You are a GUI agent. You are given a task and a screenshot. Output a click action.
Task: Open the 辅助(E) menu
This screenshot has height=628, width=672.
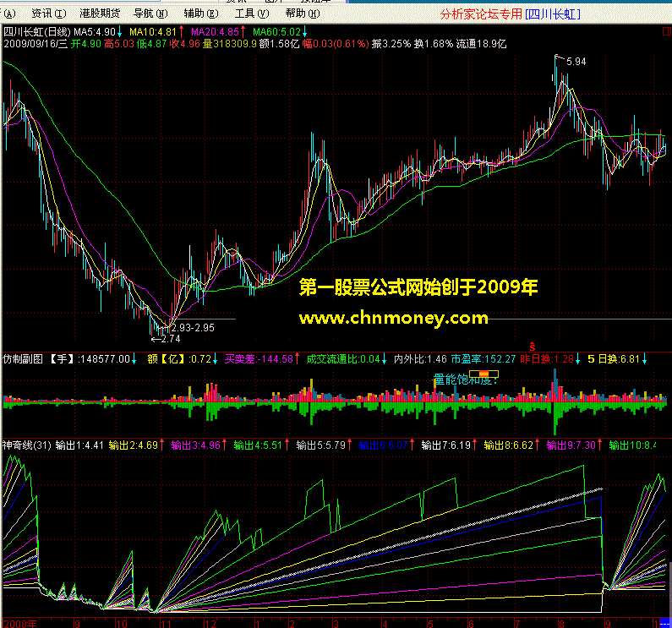(201, 14)
